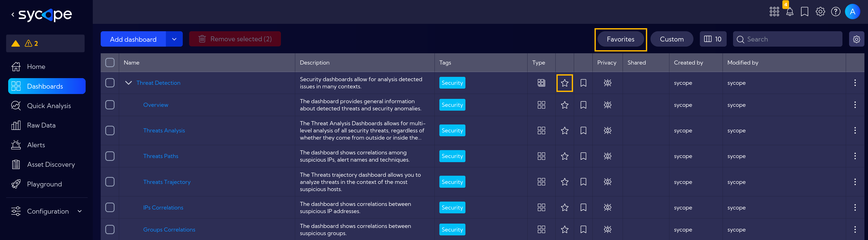Viewport: 868px width, 240px height.
Task: Open table settings gear beside Search
Action: coord(856,39)
